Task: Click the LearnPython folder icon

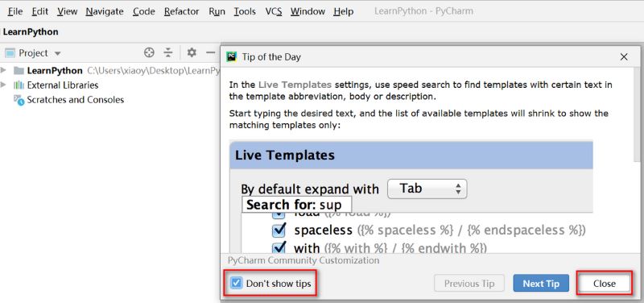Action: (x=19, y=71)
